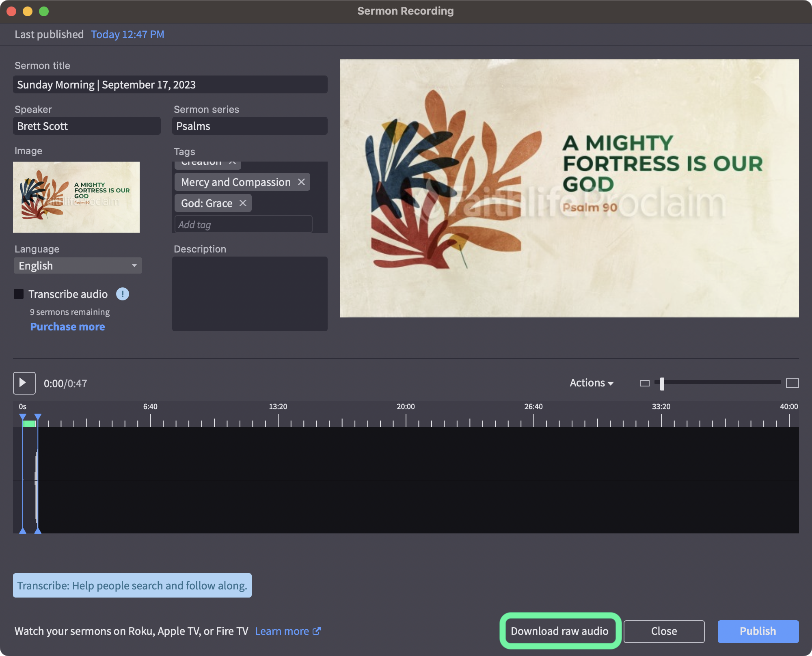Image resolution: width=812 pixels, height=656 pixels.
Task: Click the sermon image thumbnail
Action: (x=76, y=197)
